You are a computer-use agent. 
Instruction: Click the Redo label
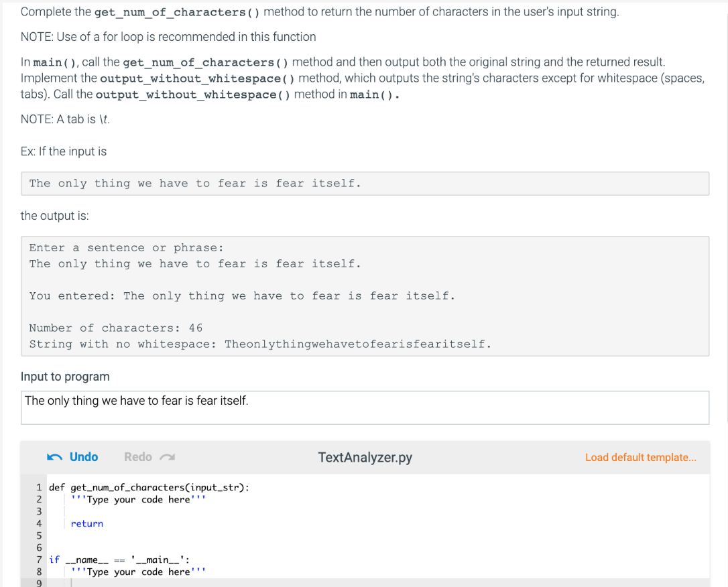click(x=138, y=457)
